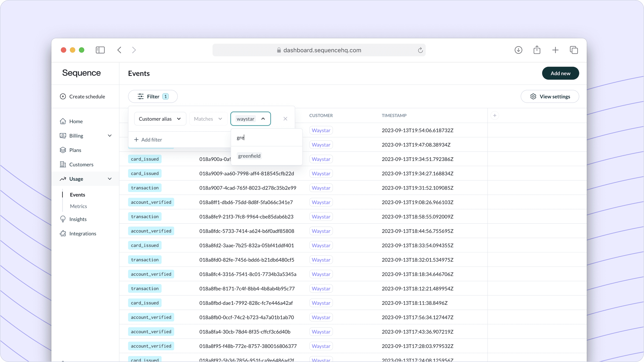Remove the active filter with the X
The height and width of the screenshot is (362, 644).
[285, 119]
